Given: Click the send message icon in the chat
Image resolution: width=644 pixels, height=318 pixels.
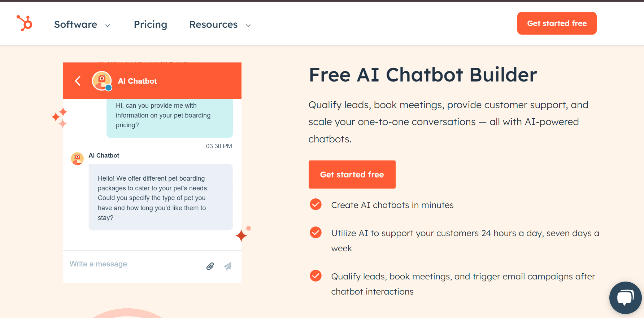Looking at the screenshot, I should (227, 266).
